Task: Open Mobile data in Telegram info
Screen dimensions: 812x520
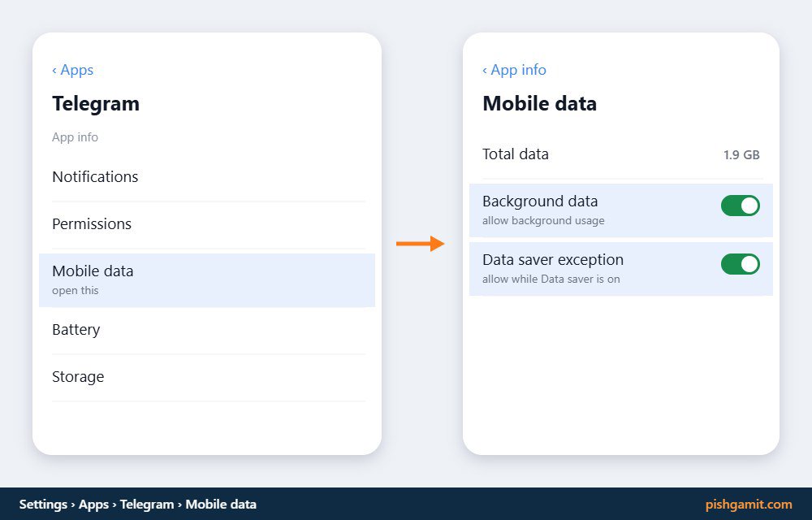Action: [x=207, y=280]
